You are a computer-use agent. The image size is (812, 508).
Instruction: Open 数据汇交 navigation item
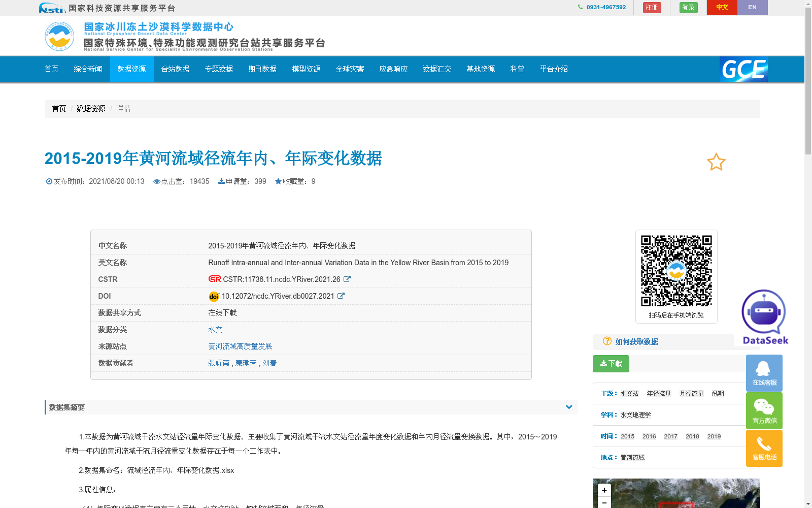[437, 69]
